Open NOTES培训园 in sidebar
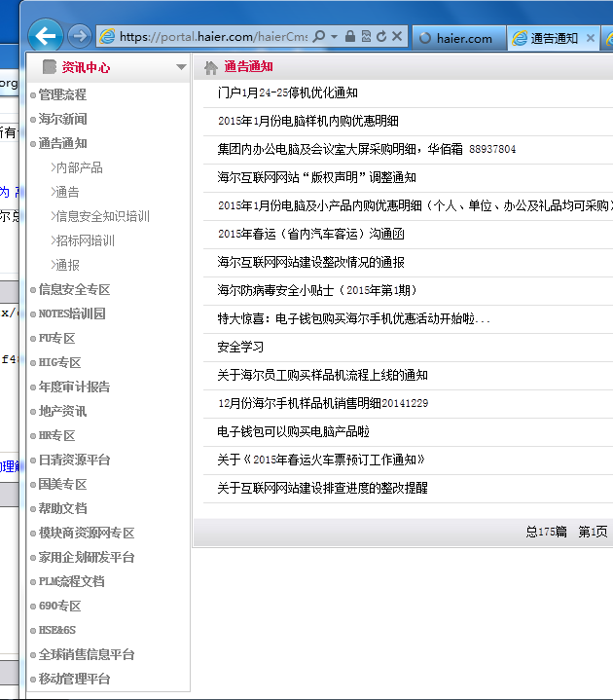Image resolution: width=613 pixels, height=700 pixels. 72,313
